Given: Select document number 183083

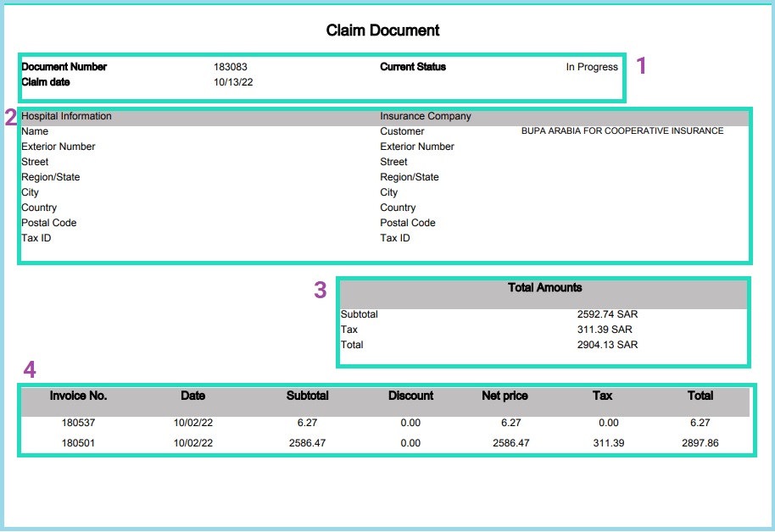Looking at the screenshot, I should (x=231, y=67).
